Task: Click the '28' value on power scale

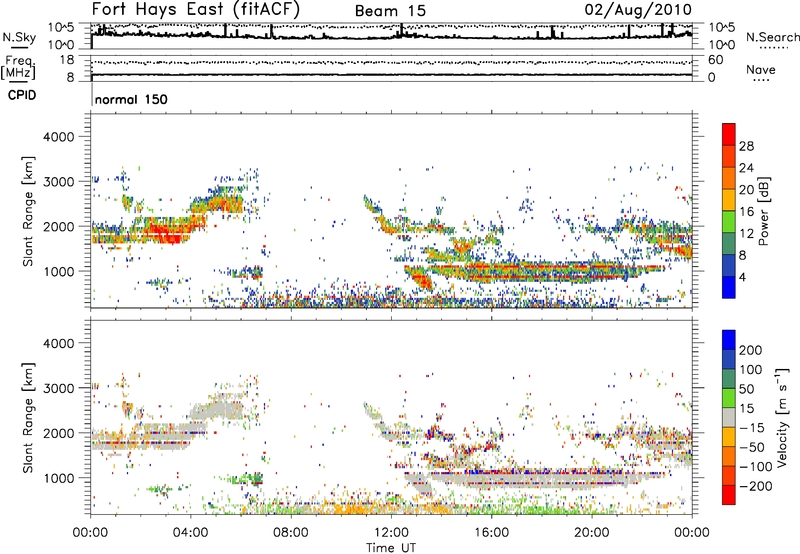Action: (x=746, y=146)
